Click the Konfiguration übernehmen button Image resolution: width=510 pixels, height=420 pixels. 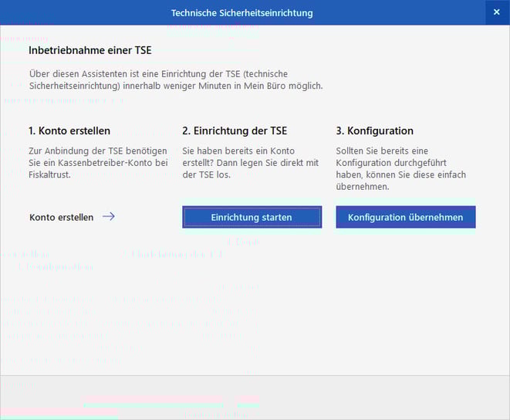click(405, 217)
